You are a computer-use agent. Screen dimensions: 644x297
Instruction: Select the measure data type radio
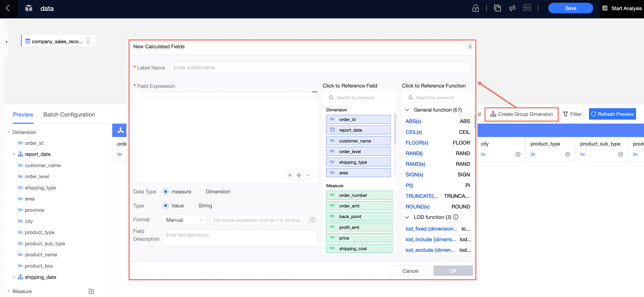pyautogui.click(x=166, y=191)
